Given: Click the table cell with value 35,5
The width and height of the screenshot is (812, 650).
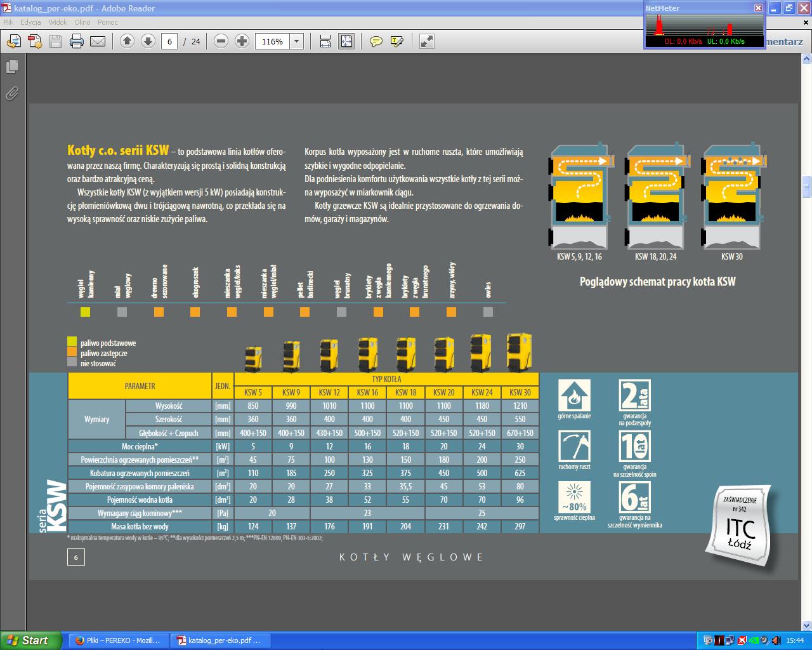Looking at the screenshot, I should [x=405, y=486].
